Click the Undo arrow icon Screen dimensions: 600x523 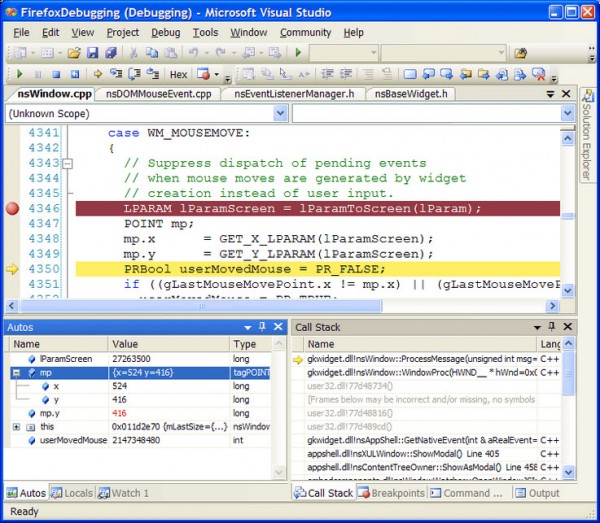point(193,52)
